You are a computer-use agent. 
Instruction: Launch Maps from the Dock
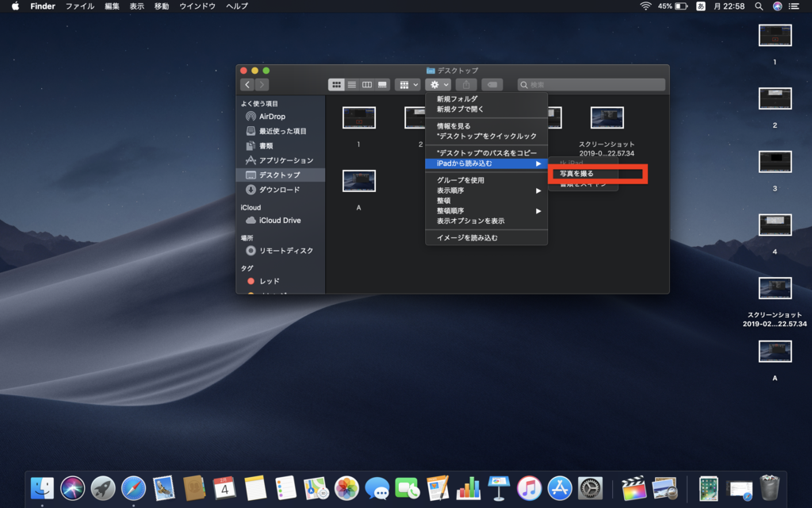[316, 488]
